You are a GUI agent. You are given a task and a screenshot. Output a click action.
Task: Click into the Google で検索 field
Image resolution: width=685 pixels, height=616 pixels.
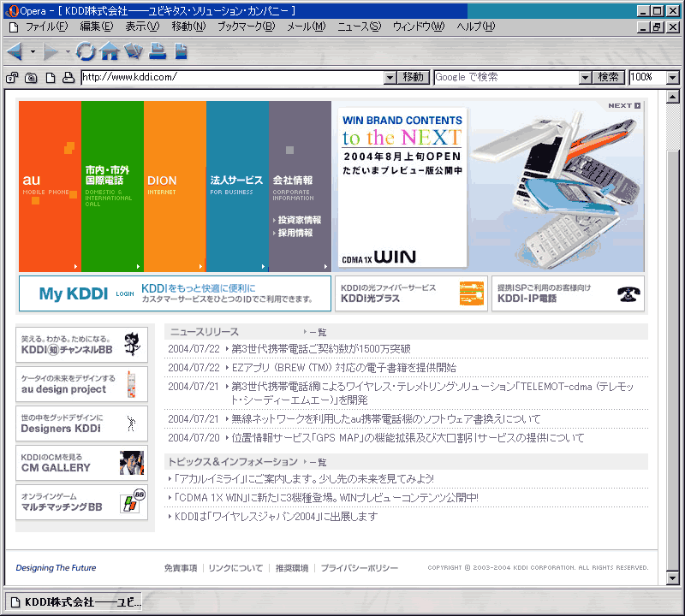507,78
